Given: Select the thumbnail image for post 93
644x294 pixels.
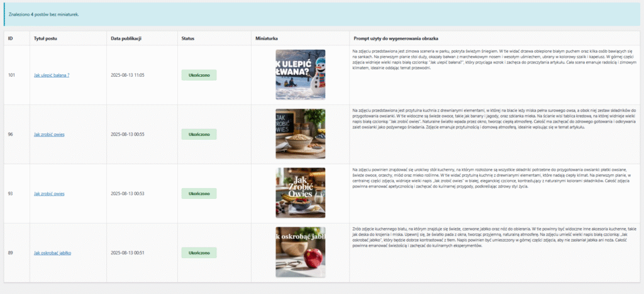Looking at the screenshot, I should coord(300,193).
